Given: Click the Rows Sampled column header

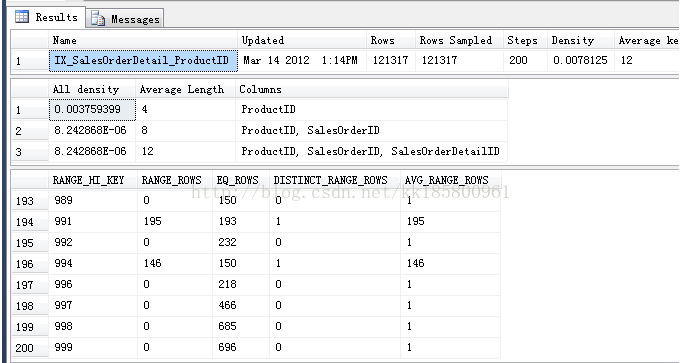Looking at the screenshot, I should [459, 40].
